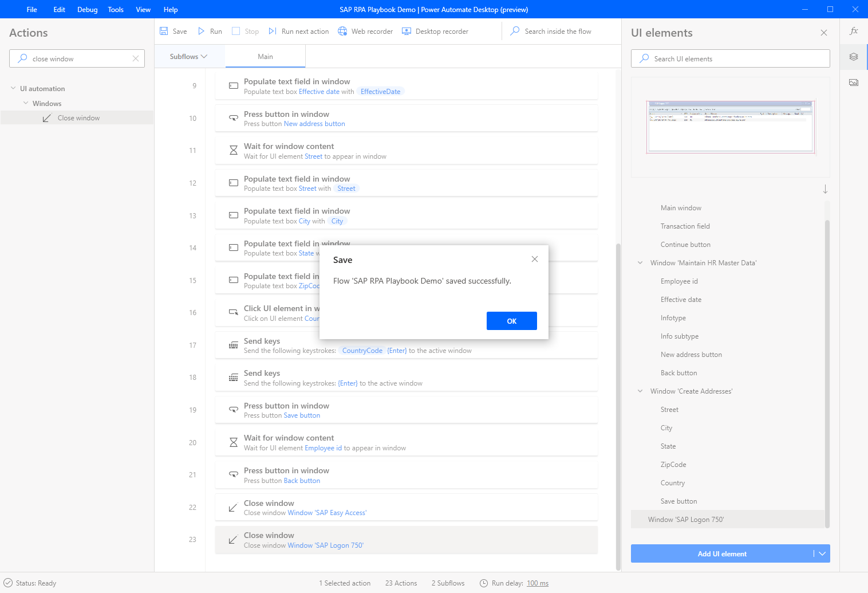This screenshot has height=593, width=868.
Task: Click the Save toolbar icon
Action: coord(164,32)
